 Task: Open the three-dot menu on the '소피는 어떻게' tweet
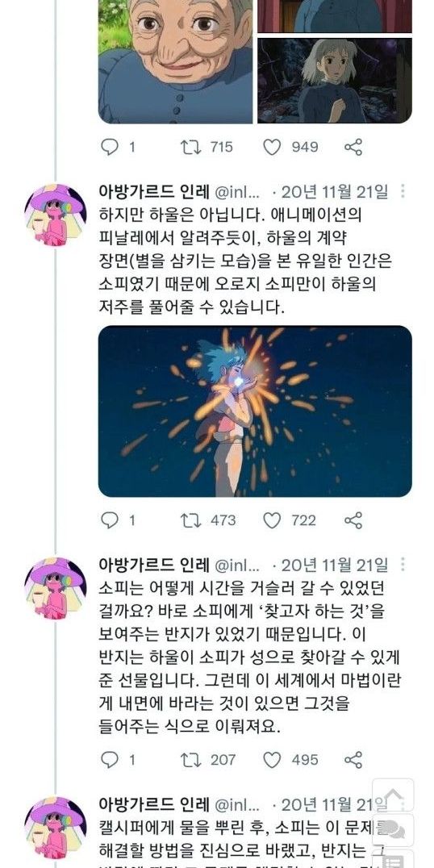pyautogui.click(x=403, y=565)
